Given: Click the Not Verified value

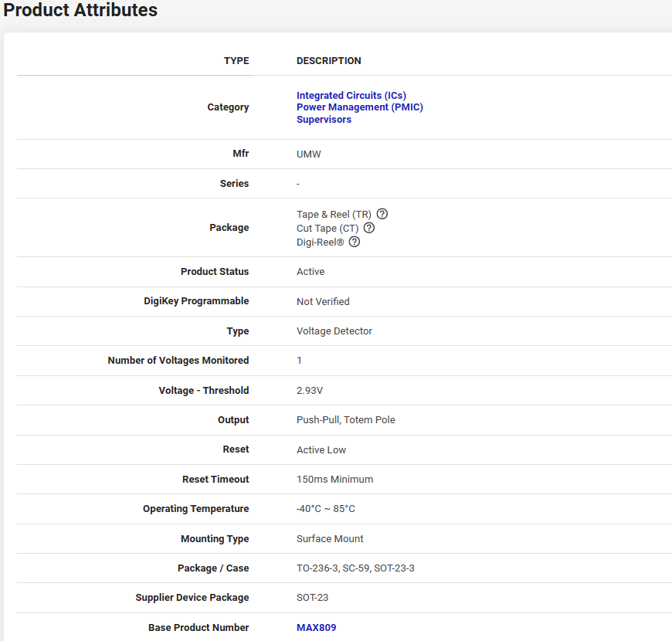Looking at the screenshot, I should (323, 302).
